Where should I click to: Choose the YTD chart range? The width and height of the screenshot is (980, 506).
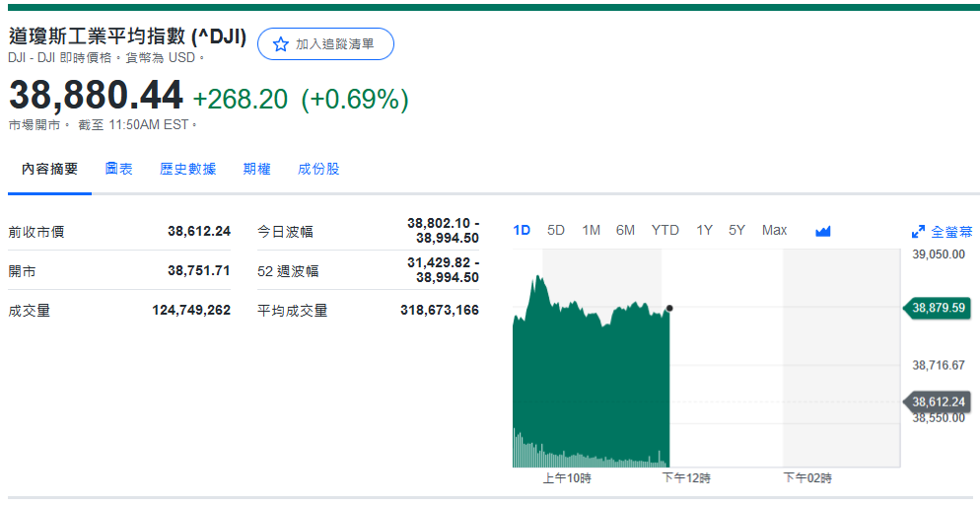coord(665,230)
